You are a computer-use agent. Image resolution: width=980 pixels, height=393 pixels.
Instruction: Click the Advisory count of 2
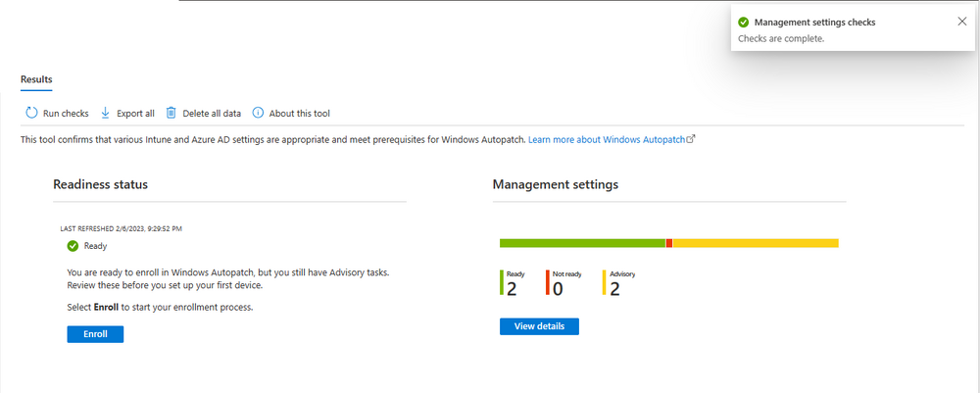[614, 289]
